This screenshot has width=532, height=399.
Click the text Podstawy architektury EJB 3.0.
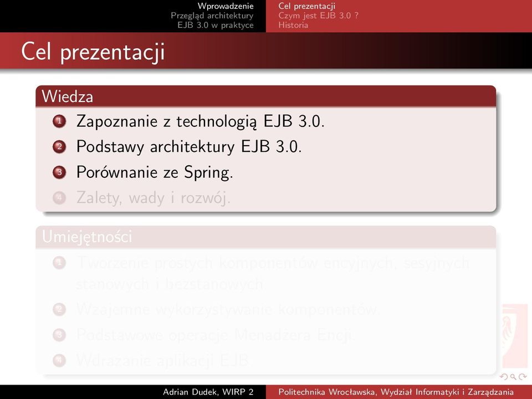pyautogui.click(x=189, y=146)
